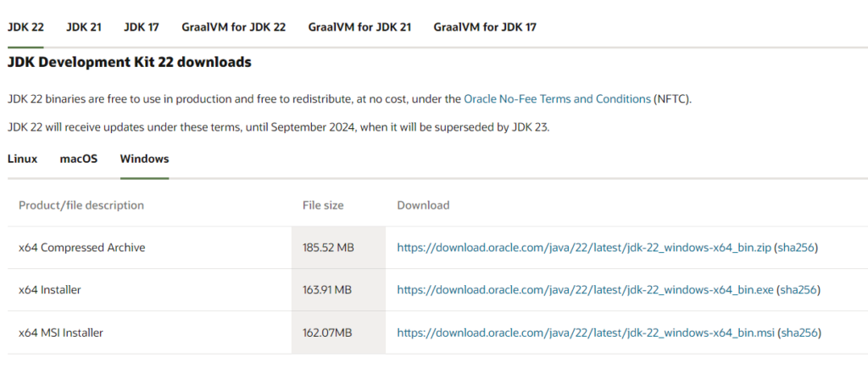Click the JDK Development Kit 22 downloads heading
Image resolution: width=868 pixels, height=369 pixels.
point(130,62)
